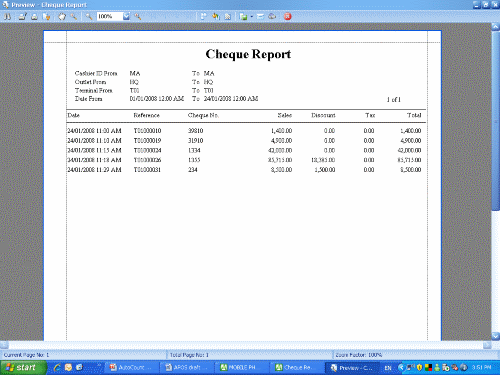Click the binoculars search icon in toolbar
This screenshot has height=375, width=500.
(x=7, y=16)
